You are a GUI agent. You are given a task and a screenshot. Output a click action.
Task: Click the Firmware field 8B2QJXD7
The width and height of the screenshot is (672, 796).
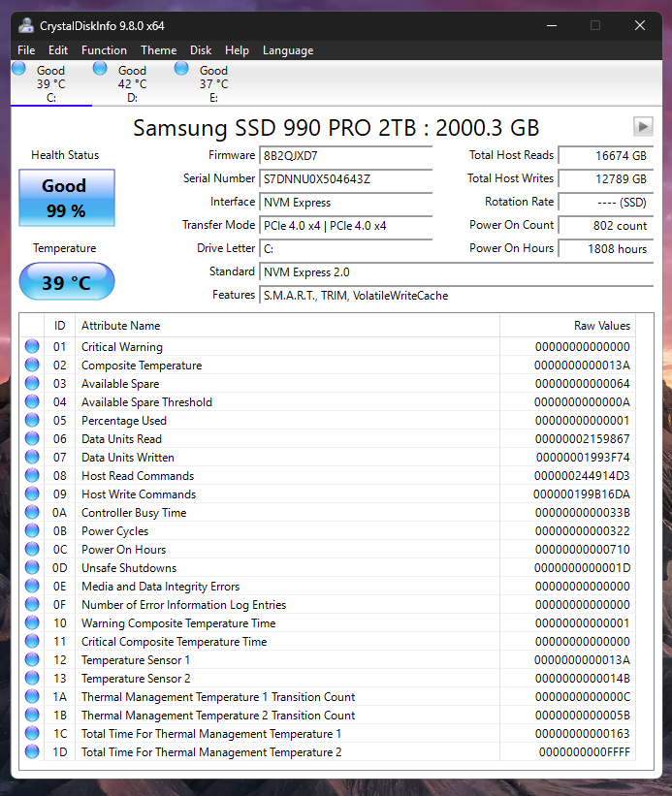point(345,155)
